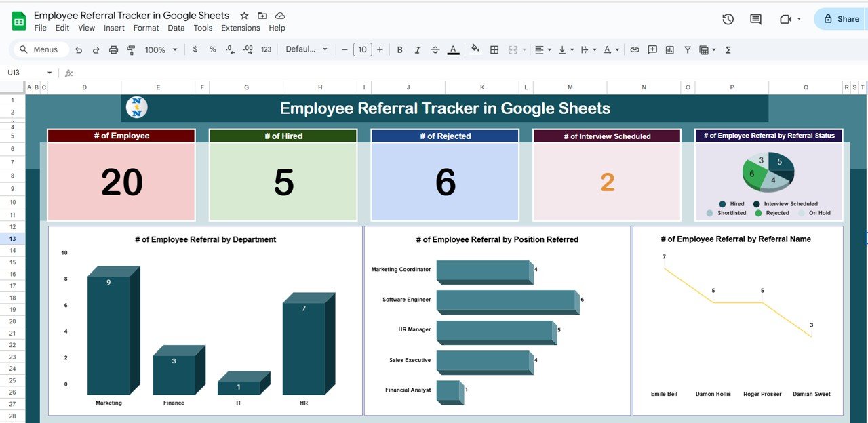Screen dimensions: 868x423
Task: Open the font family dropdown
Action: click(x=307, y=49)
